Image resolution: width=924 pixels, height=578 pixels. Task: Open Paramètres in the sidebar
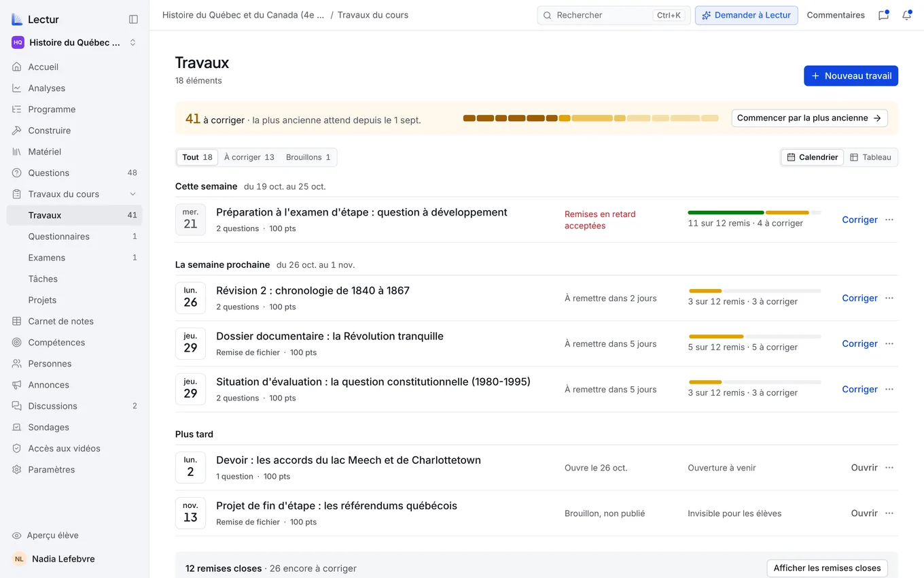[74, 469]
